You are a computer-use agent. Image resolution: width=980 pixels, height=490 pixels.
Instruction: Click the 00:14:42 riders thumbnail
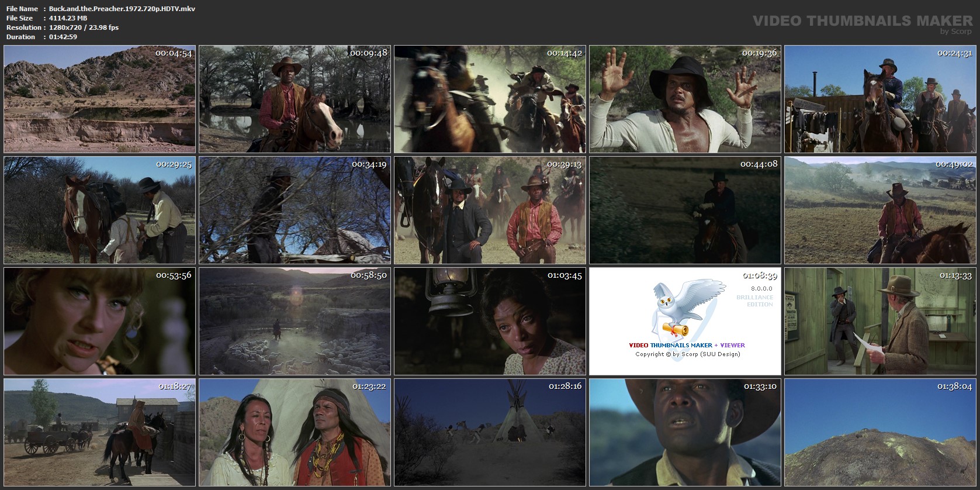(x=490, y=99)
